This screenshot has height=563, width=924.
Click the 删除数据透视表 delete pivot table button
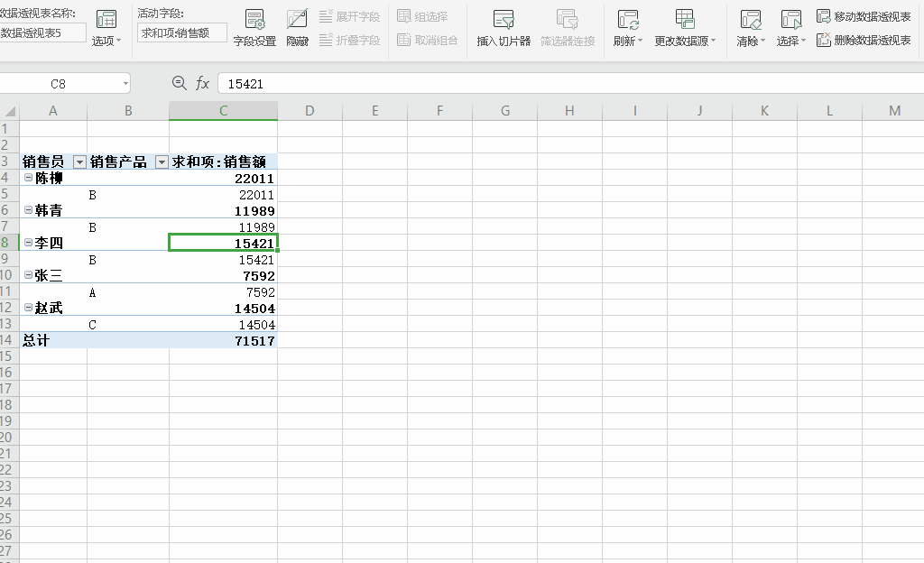click(x=864, y=41)
